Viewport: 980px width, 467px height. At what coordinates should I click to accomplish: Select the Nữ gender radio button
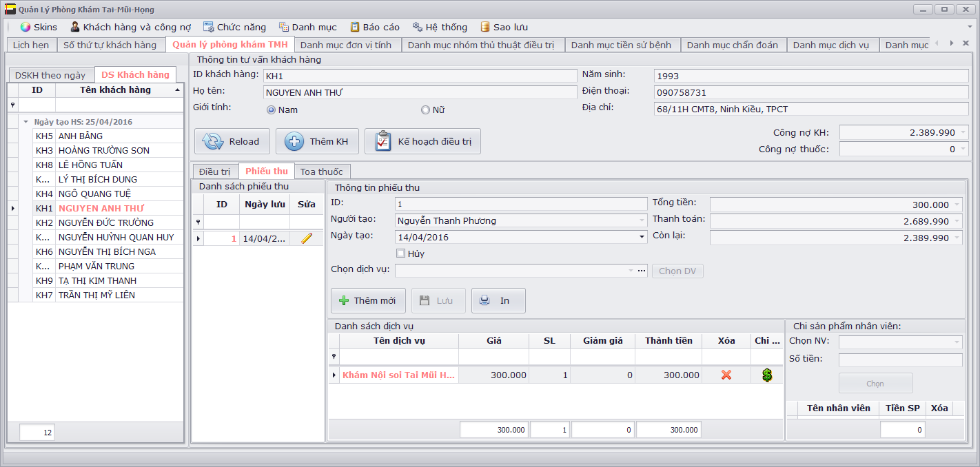coord(425,110)
